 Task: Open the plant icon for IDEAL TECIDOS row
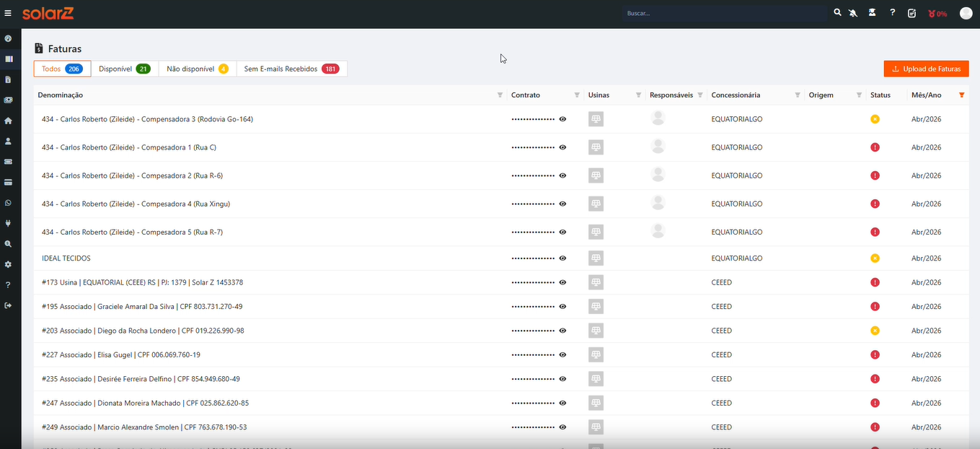(x=596, y=258)
